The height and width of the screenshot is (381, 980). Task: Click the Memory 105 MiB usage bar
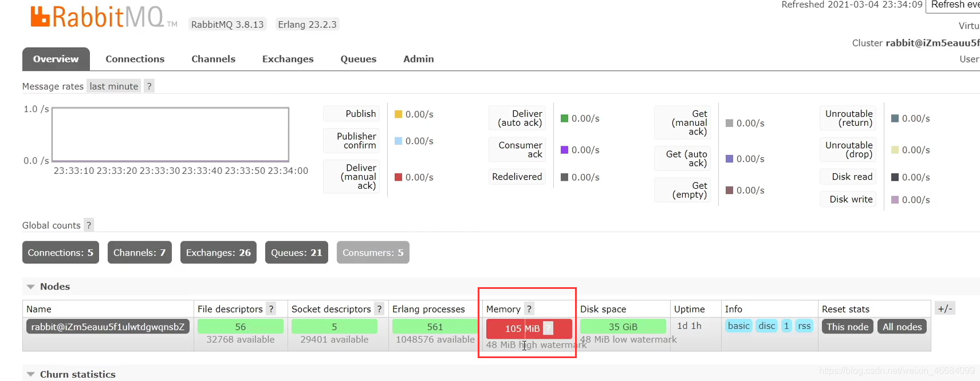(x=529, y=328)
